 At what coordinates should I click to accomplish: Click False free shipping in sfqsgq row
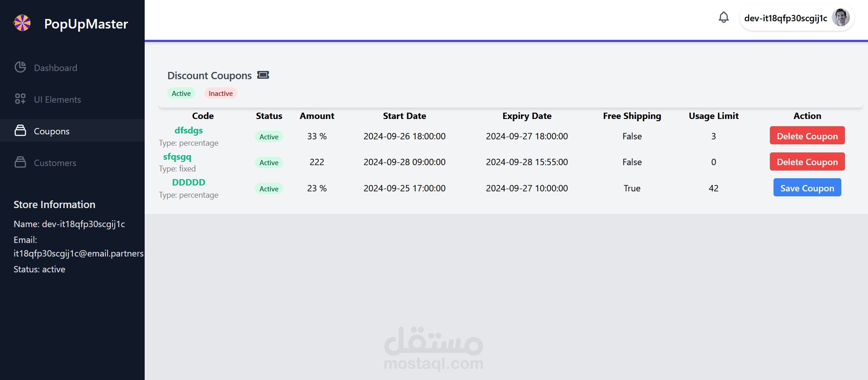coord(632,162)
